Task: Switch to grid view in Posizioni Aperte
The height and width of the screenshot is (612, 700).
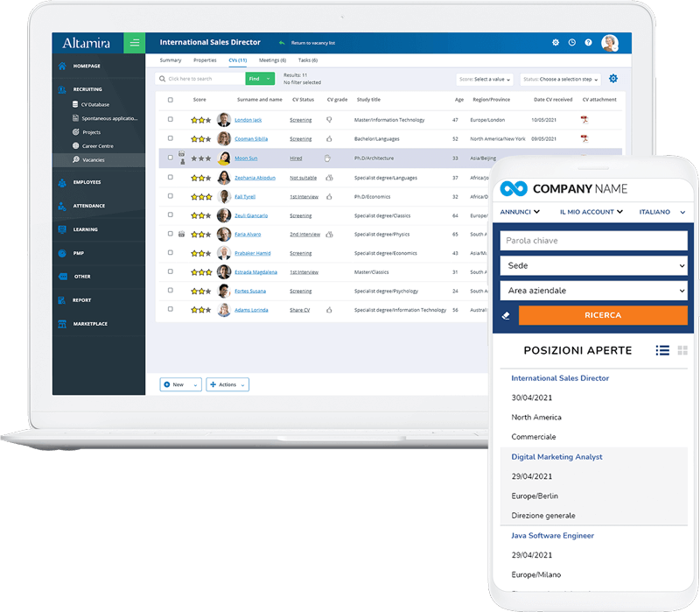Action: 682,350
